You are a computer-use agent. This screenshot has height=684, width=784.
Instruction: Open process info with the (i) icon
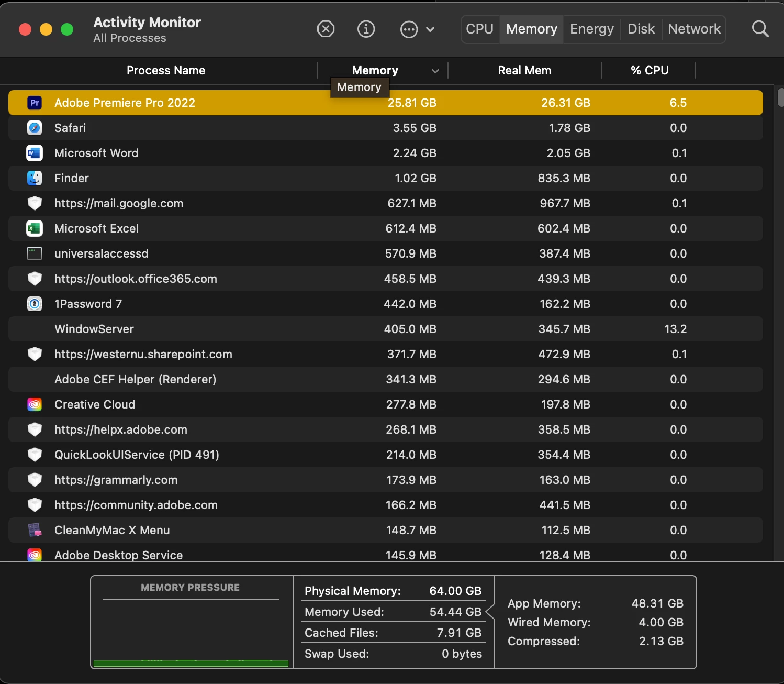coord(366,29)
